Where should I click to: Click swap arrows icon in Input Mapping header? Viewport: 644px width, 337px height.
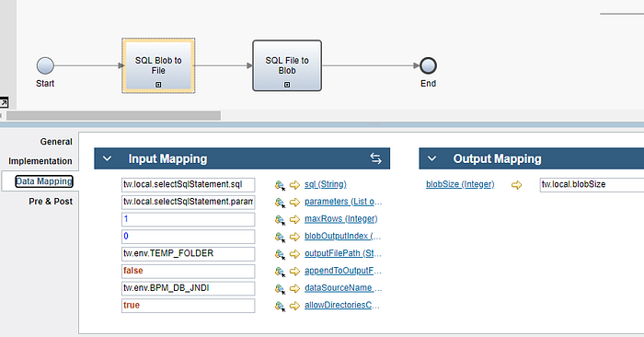[375, 158]
